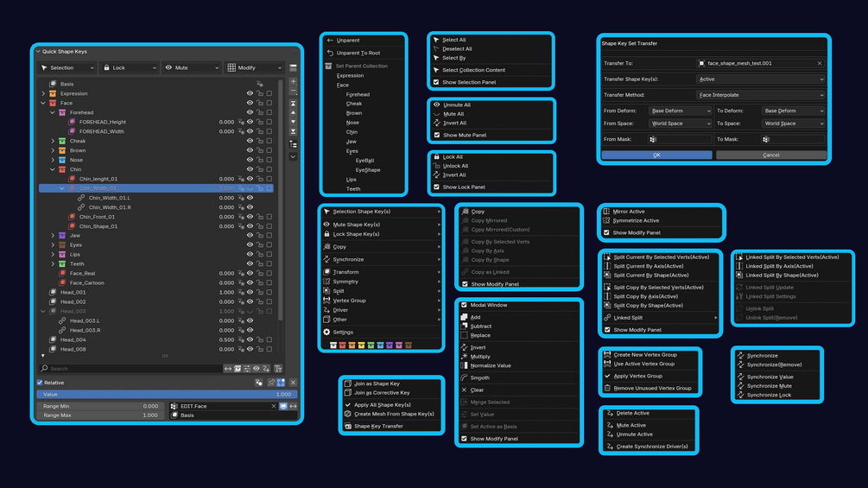Move shape key to top icon
This screenshot has height=488, width=868.
click(293, 104)
